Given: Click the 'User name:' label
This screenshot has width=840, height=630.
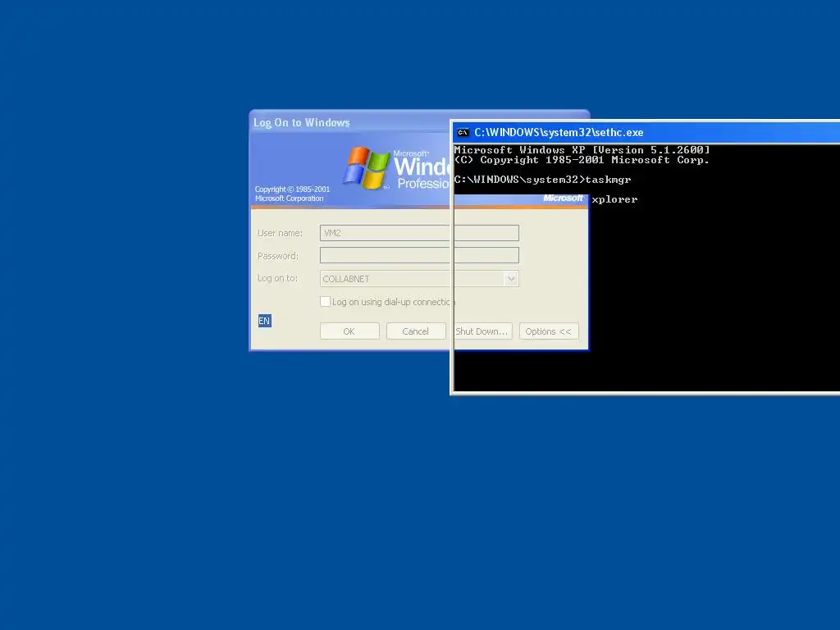Looking at the screenshot, I should [280, 233].
